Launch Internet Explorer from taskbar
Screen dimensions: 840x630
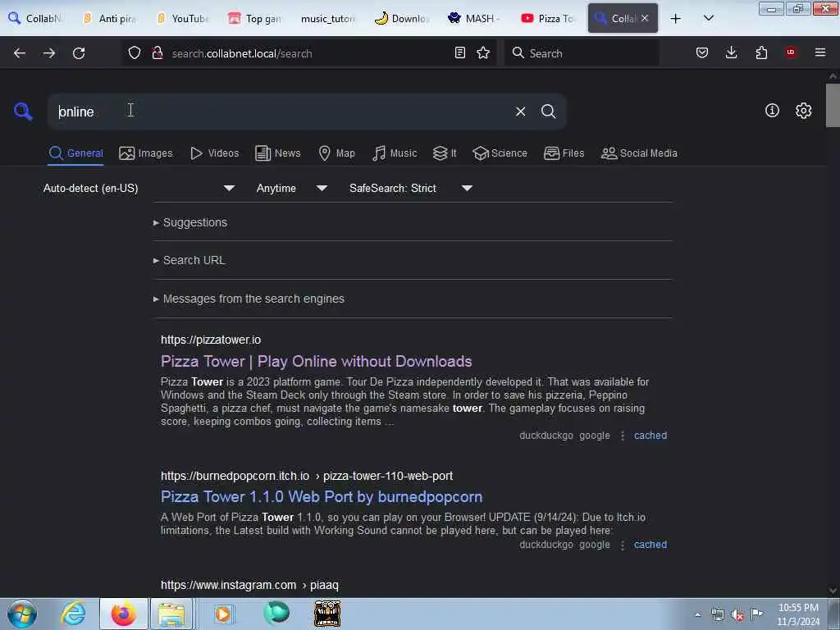click(x=73, y=614)
